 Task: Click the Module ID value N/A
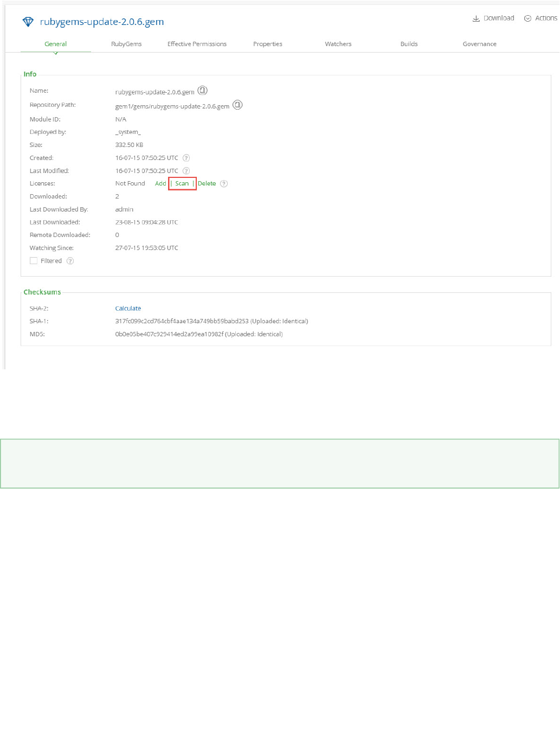click(121, 119)
